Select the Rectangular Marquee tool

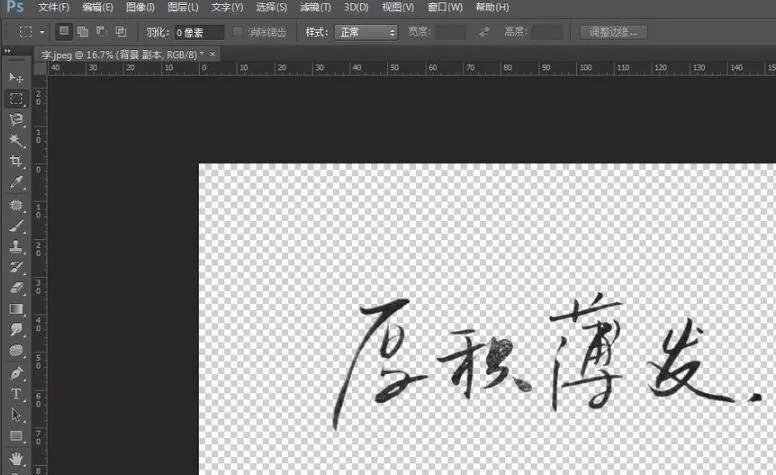click(x=16, y=98)
